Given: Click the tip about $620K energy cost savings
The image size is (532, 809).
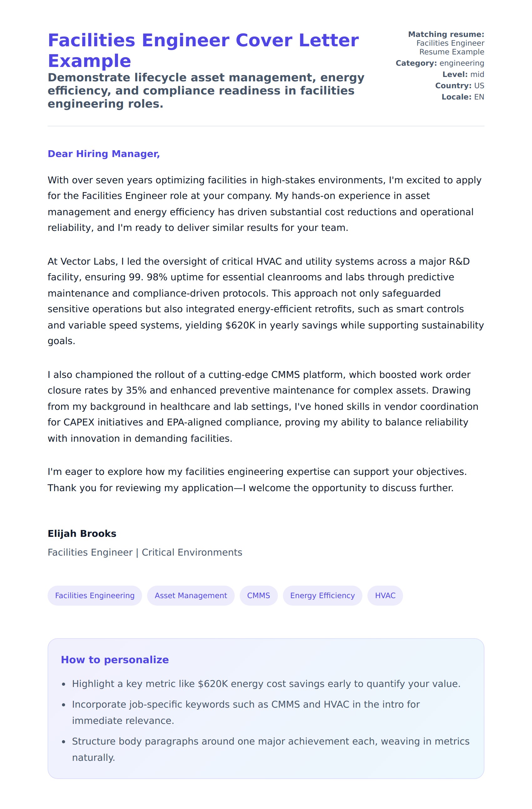Looking at the screenshot, I should (x=266, y=684).
